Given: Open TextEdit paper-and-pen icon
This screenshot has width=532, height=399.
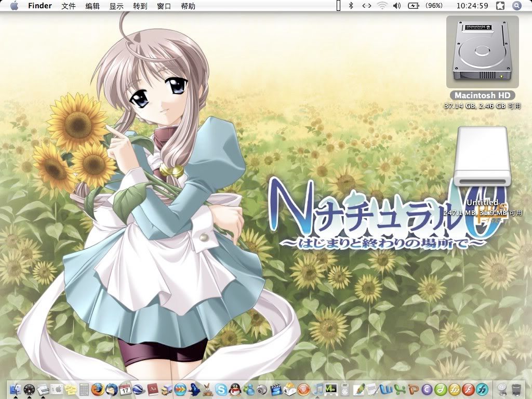Looking at the screenshot, I should [372, 389].
